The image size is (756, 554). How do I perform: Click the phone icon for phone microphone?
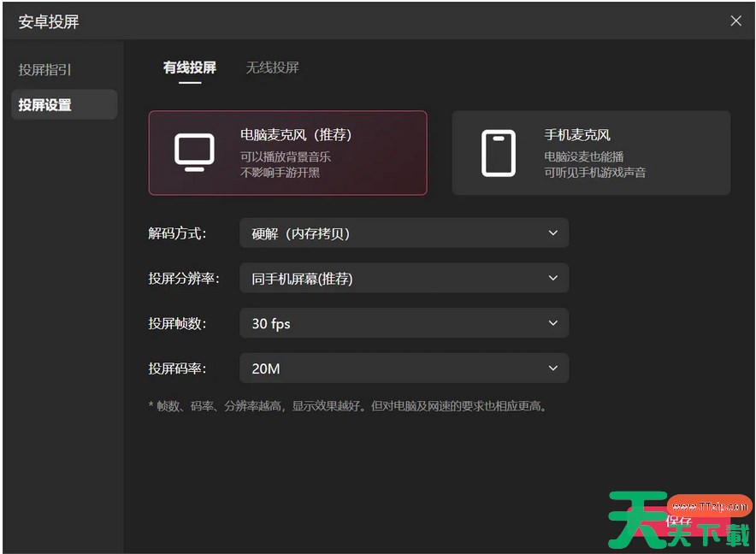(x=499, y=153)
